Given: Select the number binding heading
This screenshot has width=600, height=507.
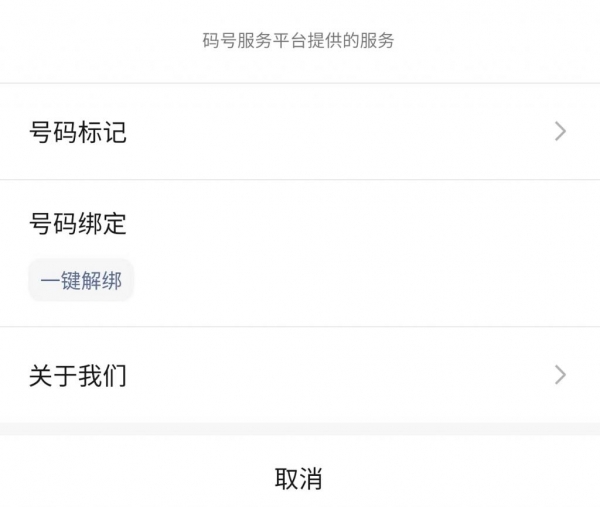Looking at the screenshot, I should point(78,223).
